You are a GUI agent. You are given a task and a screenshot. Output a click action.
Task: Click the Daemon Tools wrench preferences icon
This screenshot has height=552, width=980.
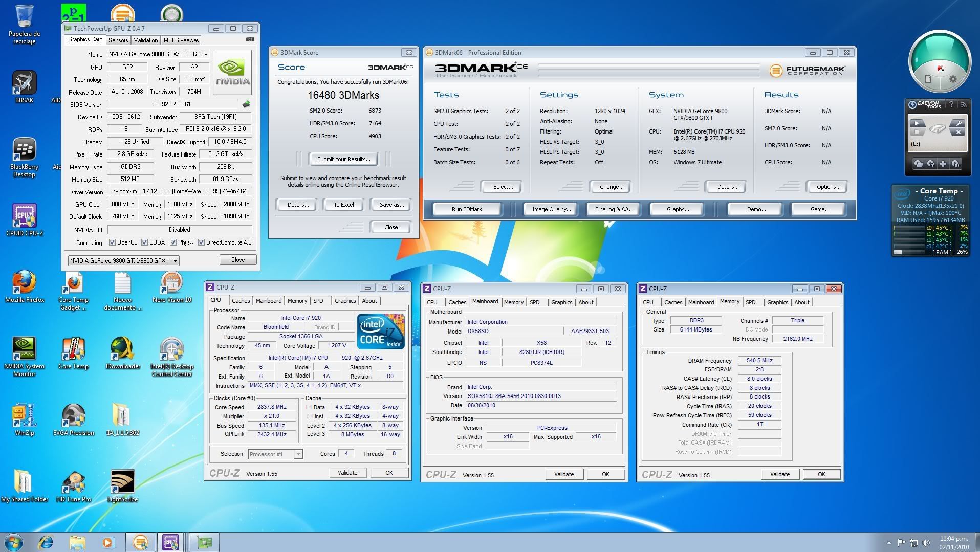point(957,123)
